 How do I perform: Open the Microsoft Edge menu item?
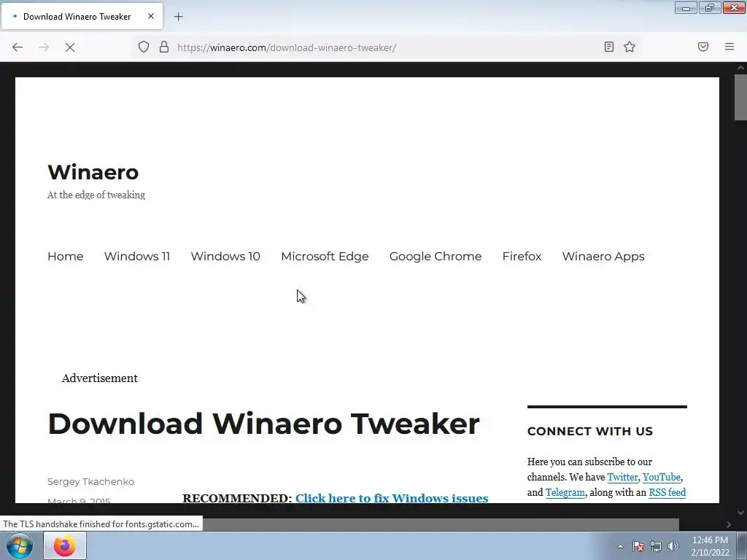tap(325, 256)
